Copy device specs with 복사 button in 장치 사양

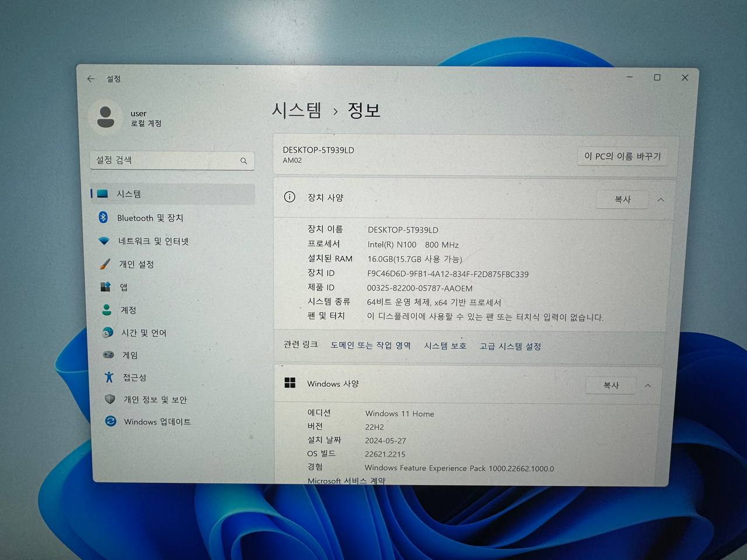623,199
